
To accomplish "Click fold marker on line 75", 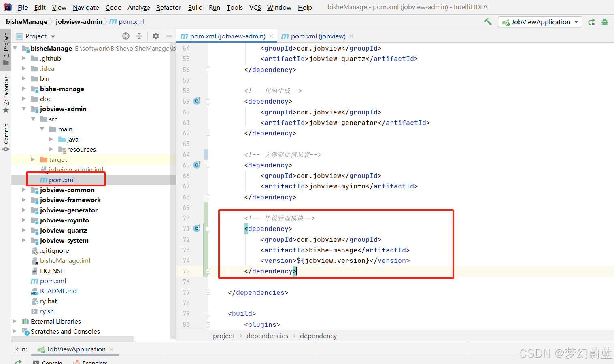I will tap(208, 271).
